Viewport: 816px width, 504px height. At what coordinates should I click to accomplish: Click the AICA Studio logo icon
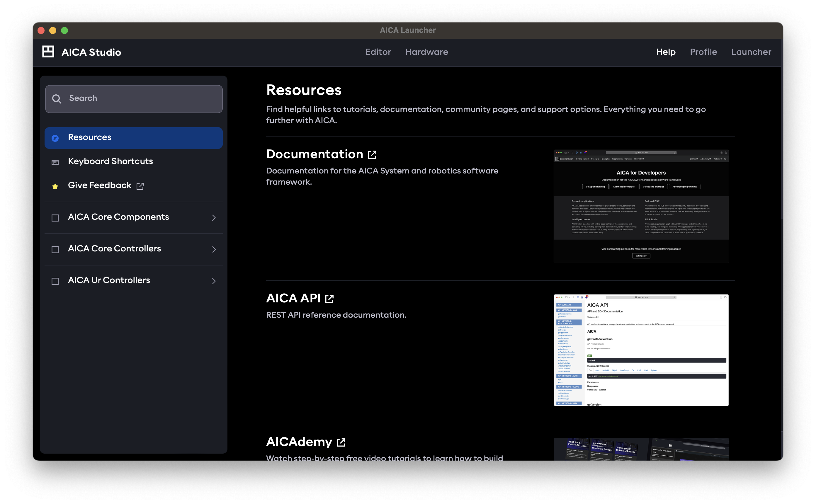[x=48, y=52]
